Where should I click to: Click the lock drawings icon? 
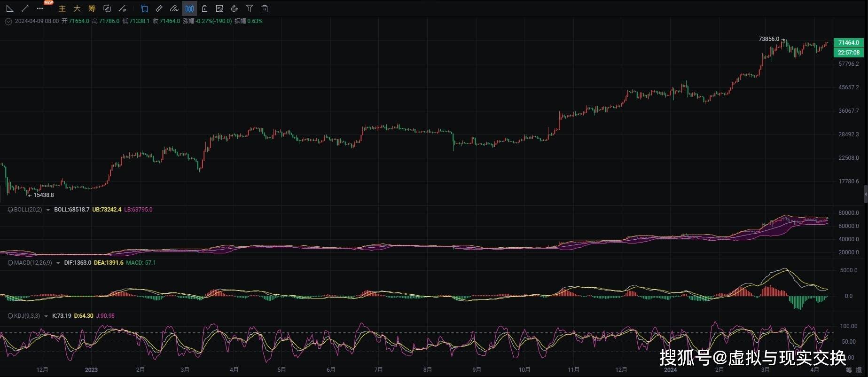(x=204, y=8)
